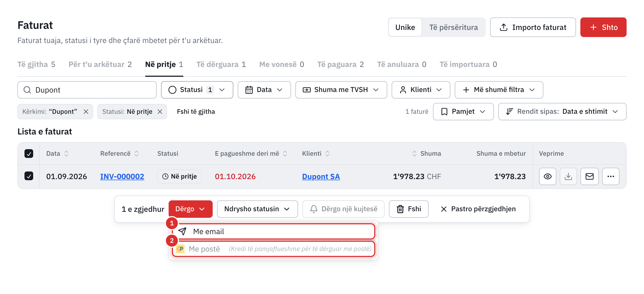Click the red Shto button
644x294 pixels.
tap(603, 27)
